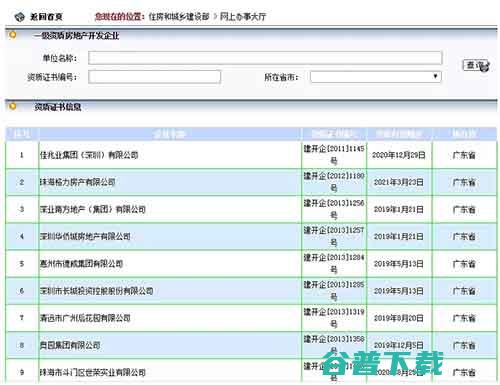
Task: Click the section title 资质证书信息
Action: (58, 107)
